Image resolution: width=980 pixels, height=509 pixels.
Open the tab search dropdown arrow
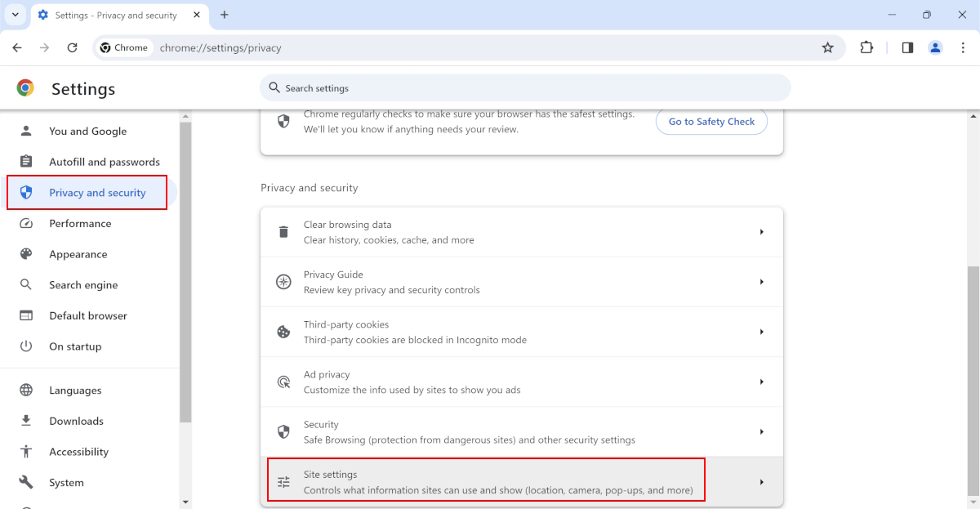coord(15,15)
